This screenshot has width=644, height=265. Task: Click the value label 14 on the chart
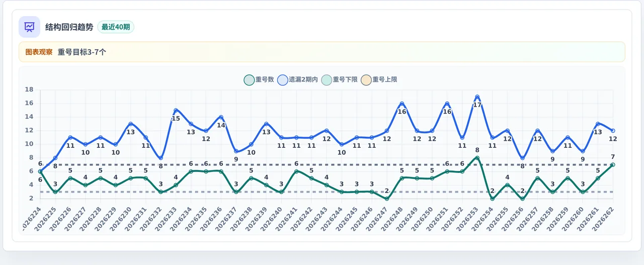(221, 125)
